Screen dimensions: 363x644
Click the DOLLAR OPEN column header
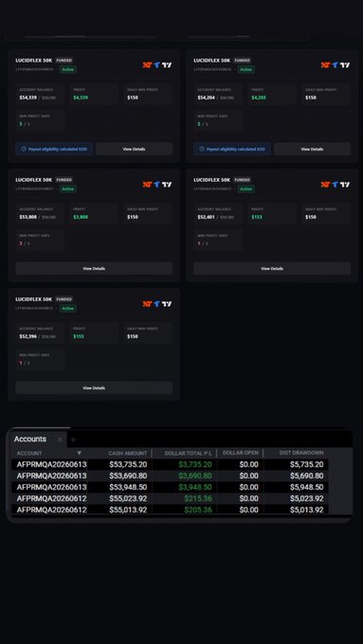[241, 453]
